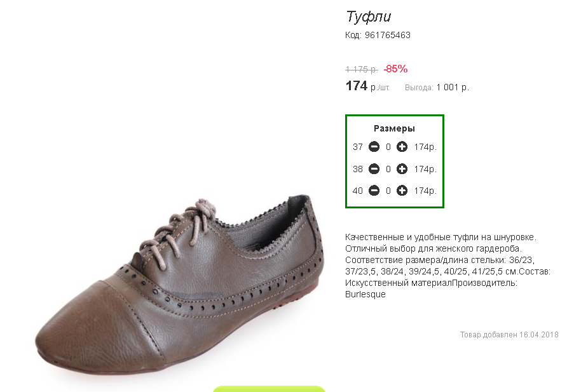
Task: Click the -85% discount label
Action: 395,69
